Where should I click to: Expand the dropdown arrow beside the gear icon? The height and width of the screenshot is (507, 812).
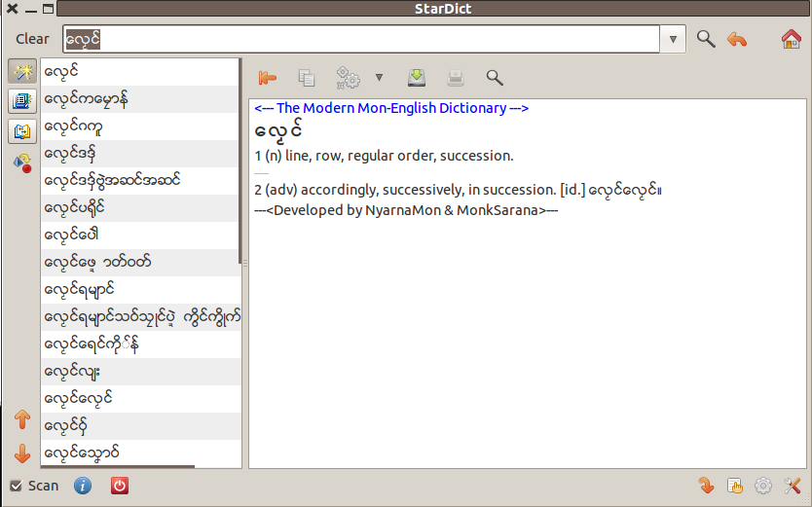click(x=379, y=77)
